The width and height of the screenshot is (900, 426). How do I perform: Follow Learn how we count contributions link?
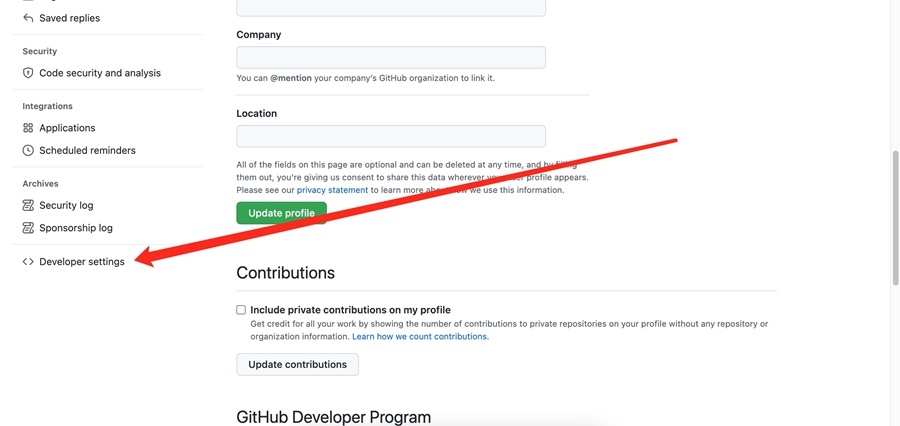[420, 337]
